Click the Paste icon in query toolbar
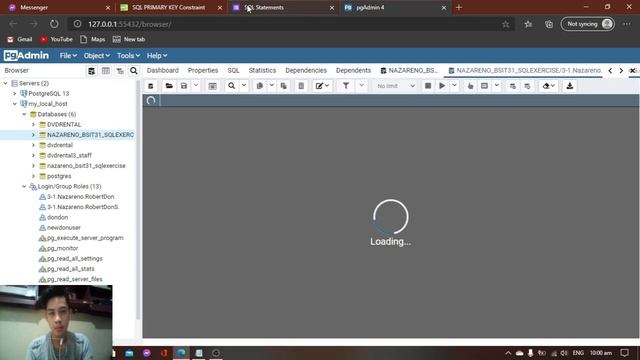This screenshot has height=360, width=640. pos(283,86)
